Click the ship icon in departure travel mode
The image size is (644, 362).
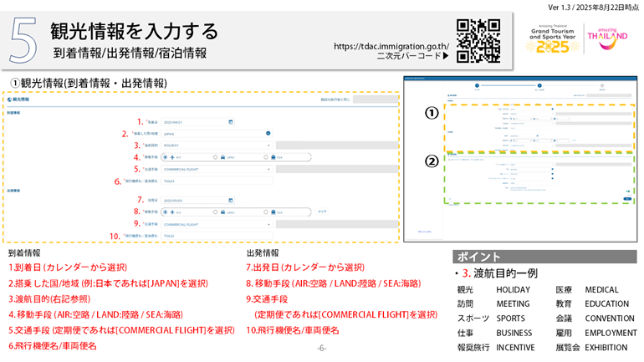pyautogui.click(x=273, y=212)
